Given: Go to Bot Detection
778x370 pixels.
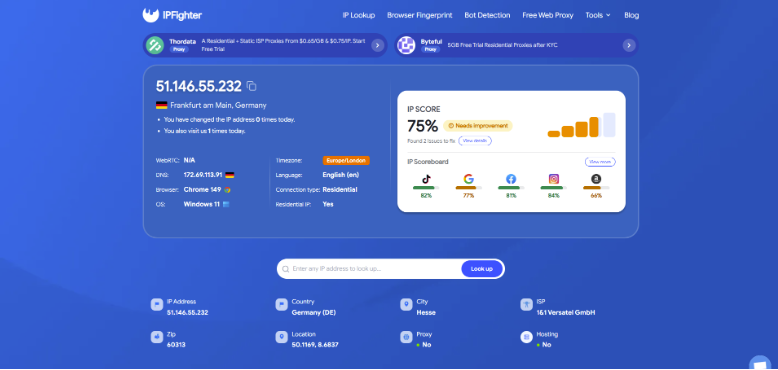Looking at the screenshot, I should [x=487, y=15].
